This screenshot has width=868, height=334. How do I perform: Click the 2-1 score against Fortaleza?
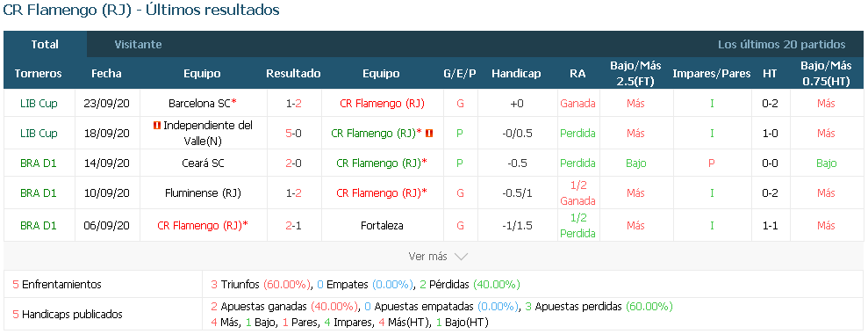(293, 225)
